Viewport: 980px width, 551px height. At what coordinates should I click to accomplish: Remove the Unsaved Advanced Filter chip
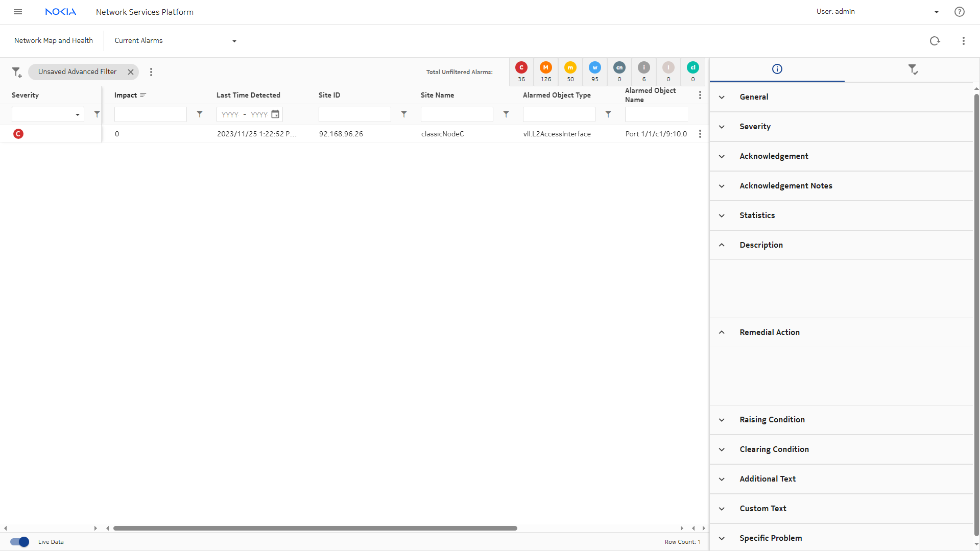tap(131, 72)
